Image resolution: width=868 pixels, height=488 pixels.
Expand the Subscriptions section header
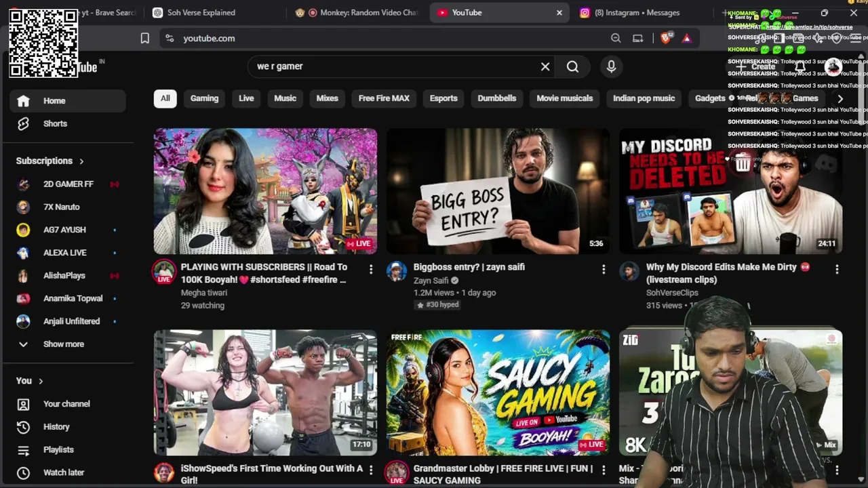pos(50,161)
